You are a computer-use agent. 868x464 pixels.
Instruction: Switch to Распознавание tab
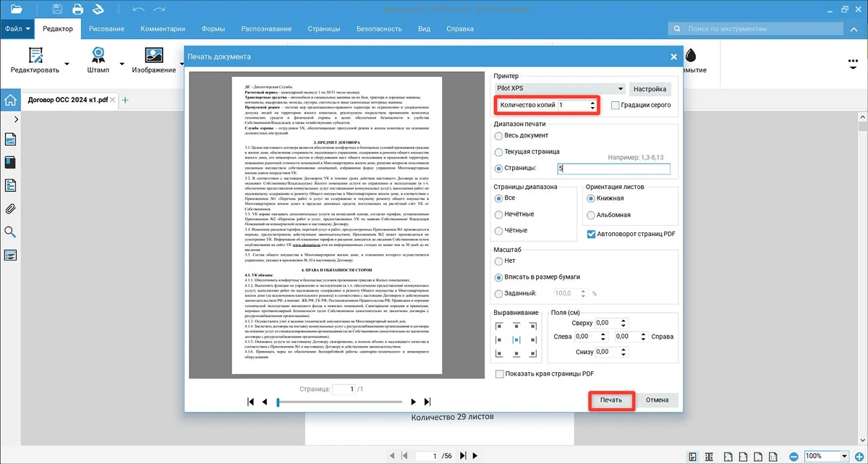pyautogui.click(x=266, y=29)
